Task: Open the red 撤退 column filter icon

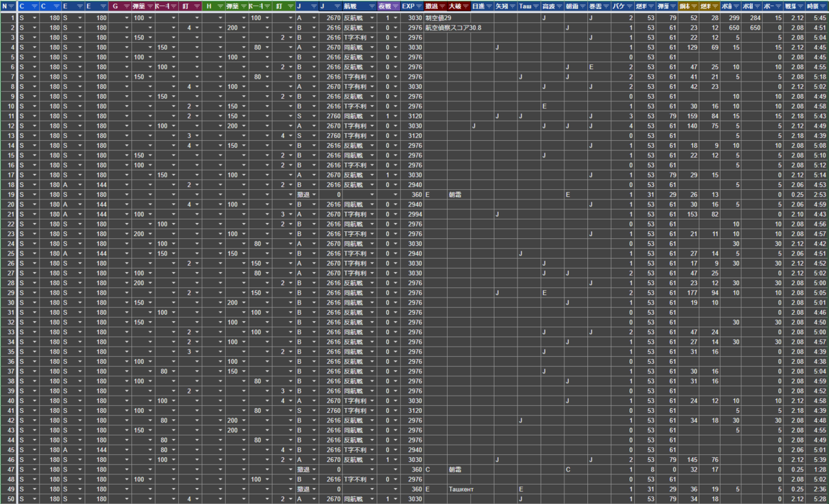Action: 443,6
